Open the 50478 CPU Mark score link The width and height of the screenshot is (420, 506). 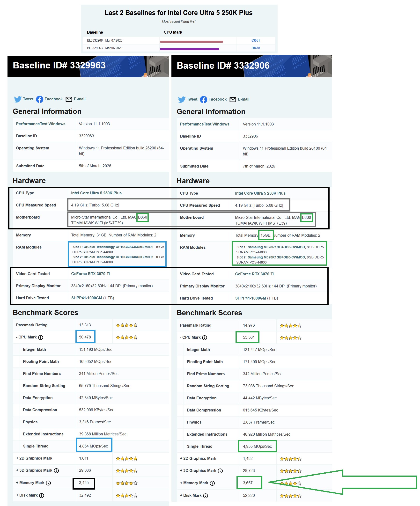tap(255, 48)
